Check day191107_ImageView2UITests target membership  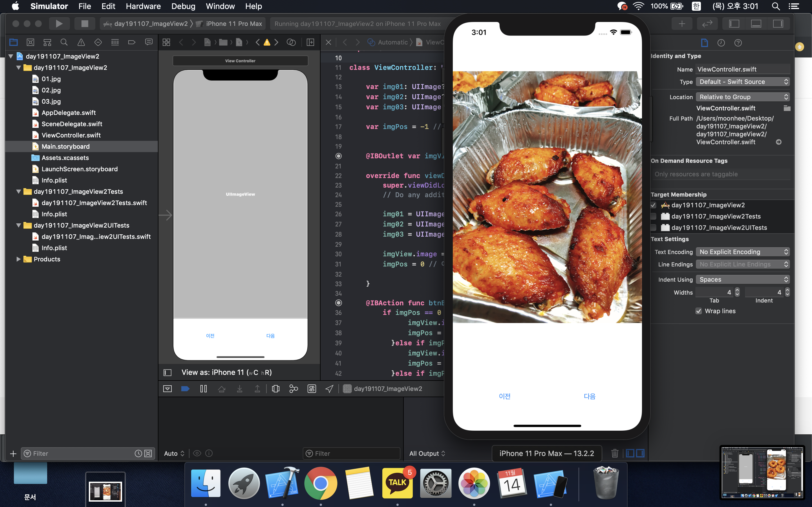(653, 228)
